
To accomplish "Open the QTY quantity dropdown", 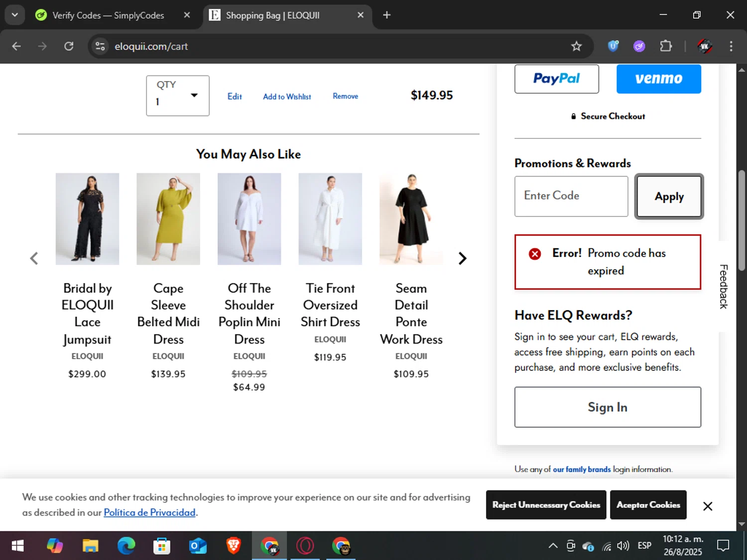I will coord(178,96).
